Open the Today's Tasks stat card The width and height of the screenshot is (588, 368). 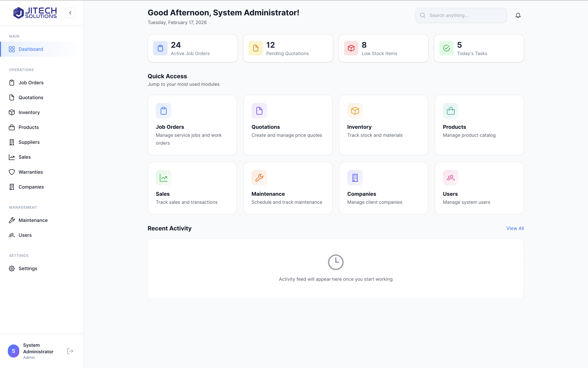pyautogui.click(x=479, y=48)
